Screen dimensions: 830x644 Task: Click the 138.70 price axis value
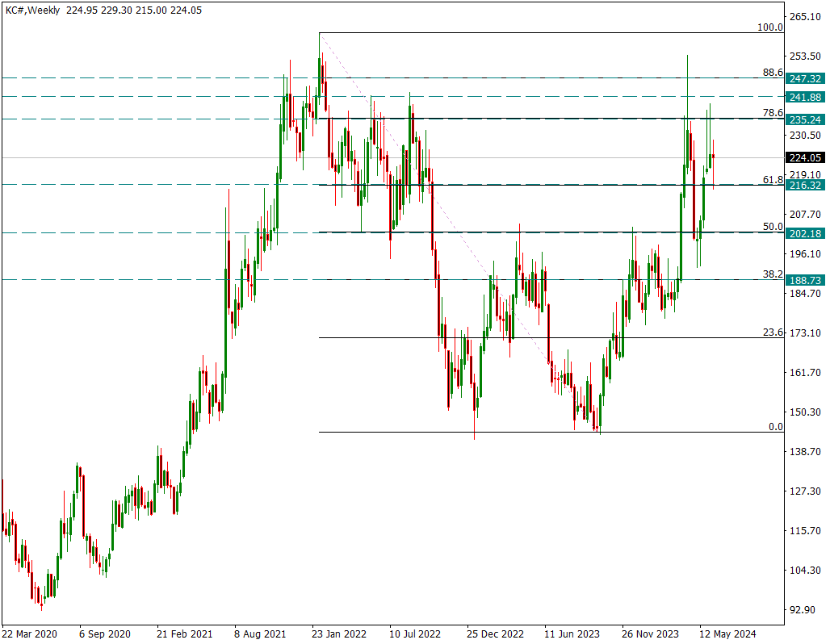point(805,451)
